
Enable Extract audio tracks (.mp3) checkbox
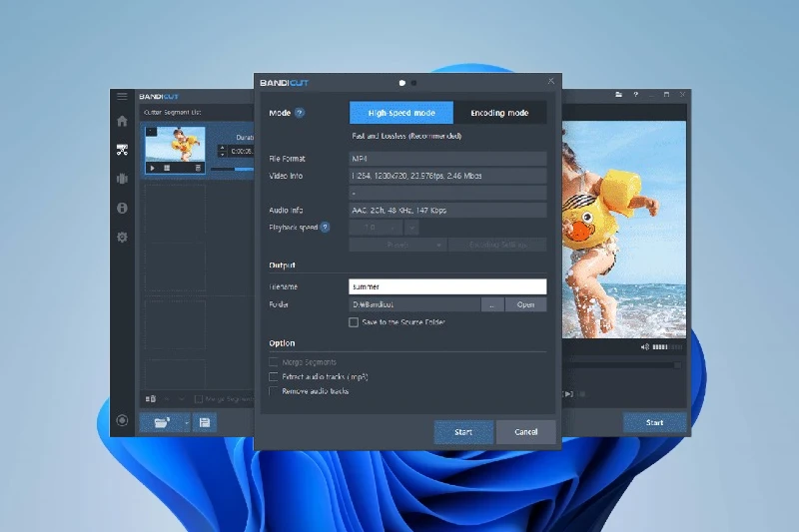(x=274, y=377)
